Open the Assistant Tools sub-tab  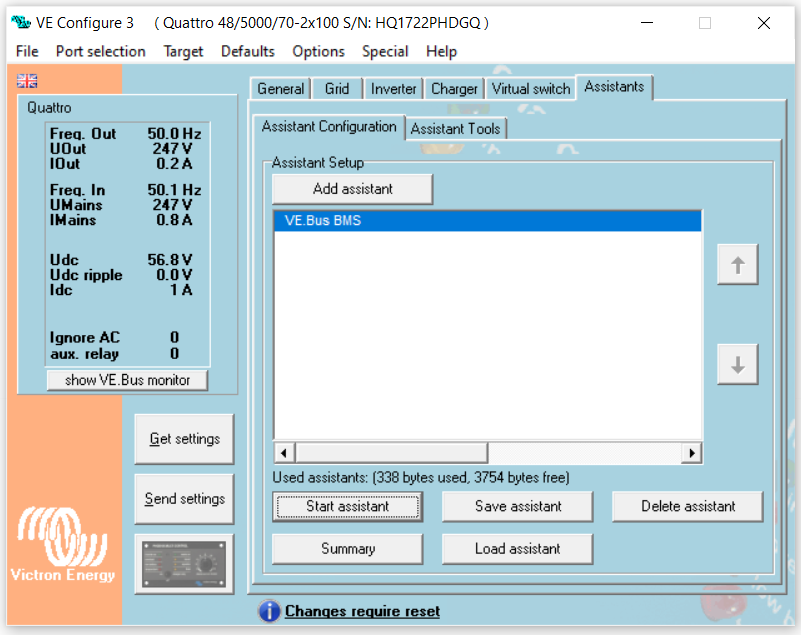(x=455, y=129)
